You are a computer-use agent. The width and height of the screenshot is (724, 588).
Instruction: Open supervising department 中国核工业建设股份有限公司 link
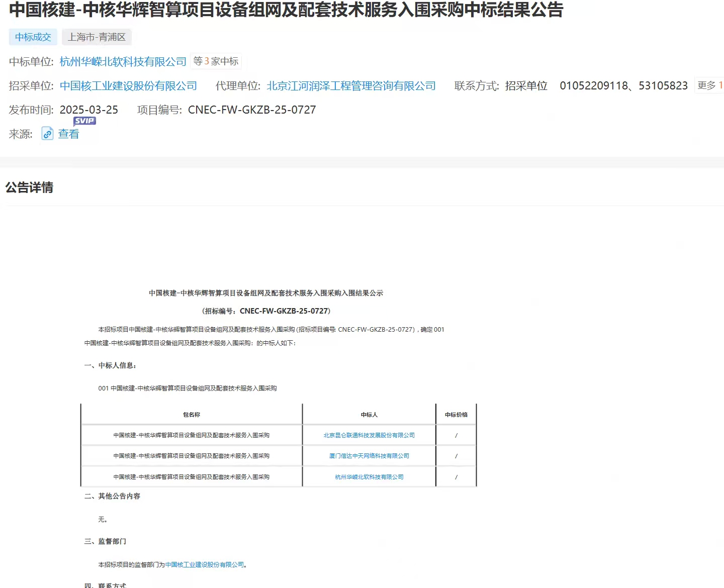205,565
